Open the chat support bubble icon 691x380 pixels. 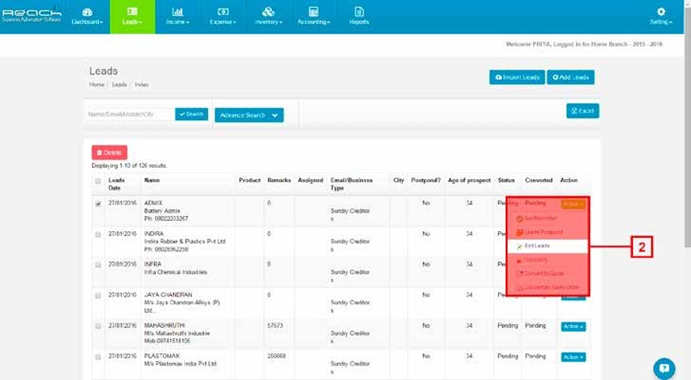(x=664, y=368)
